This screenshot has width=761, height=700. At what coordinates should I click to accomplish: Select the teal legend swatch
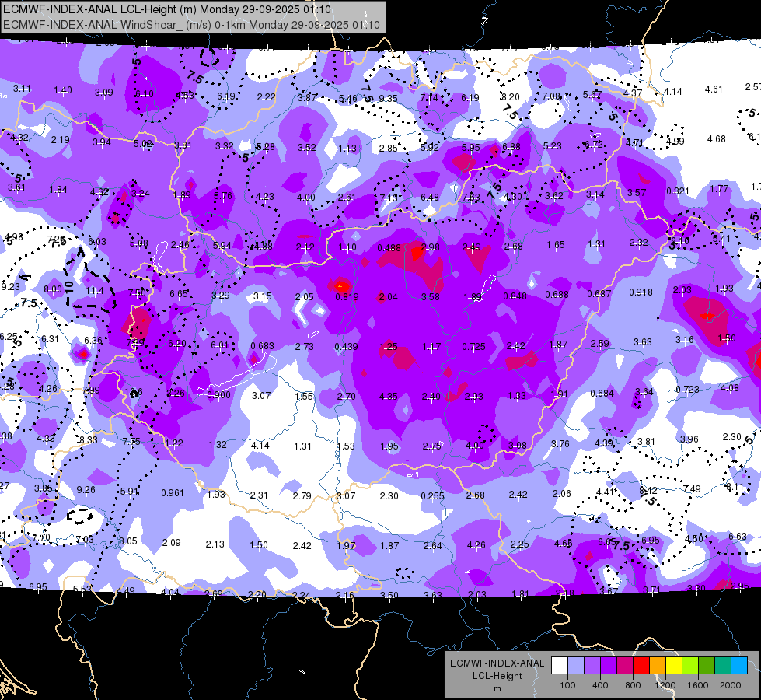tap(723, 666)
